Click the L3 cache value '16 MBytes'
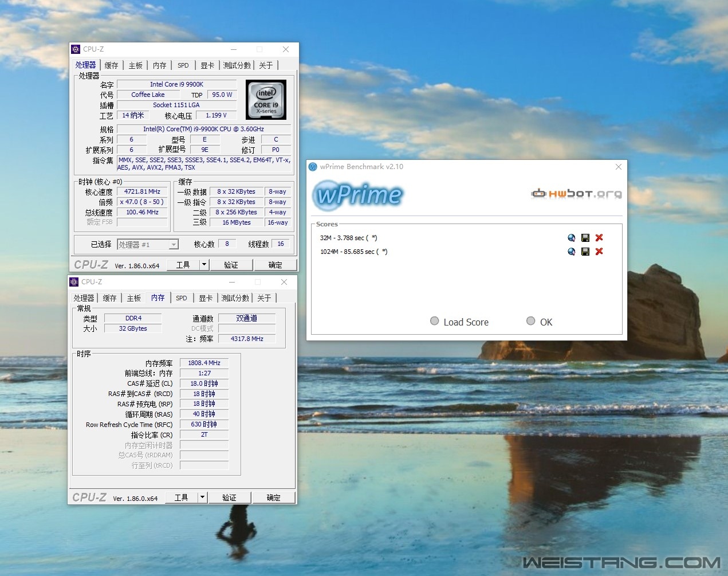The width and height of the screenshot is (728, 576). 237,222
